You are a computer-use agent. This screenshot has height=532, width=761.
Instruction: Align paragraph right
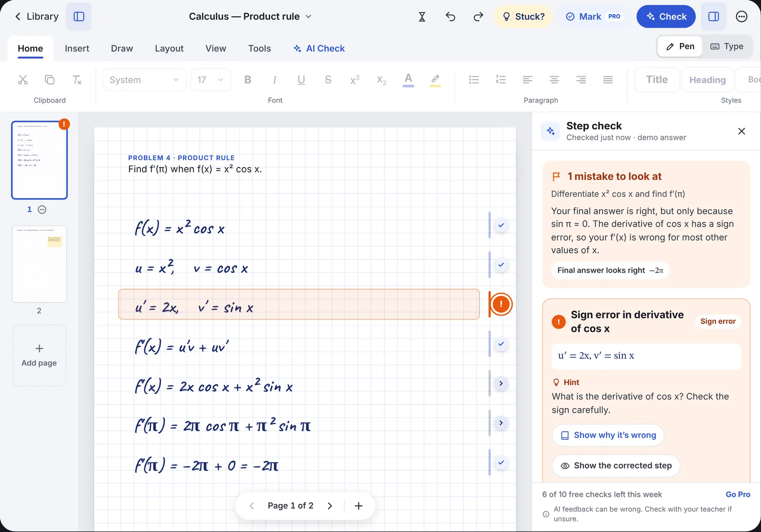point(581,80)
